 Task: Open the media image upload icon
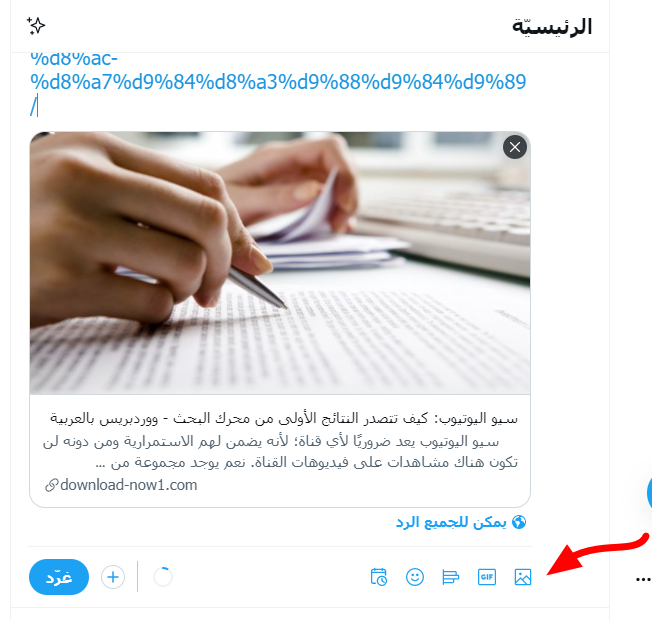pos(523,577)
